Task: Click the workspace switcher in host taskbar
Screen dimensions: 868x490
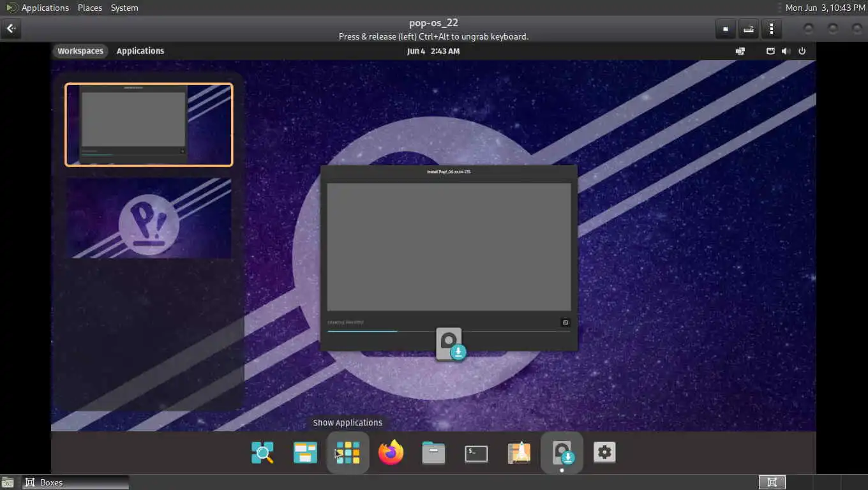Action: 772,482
